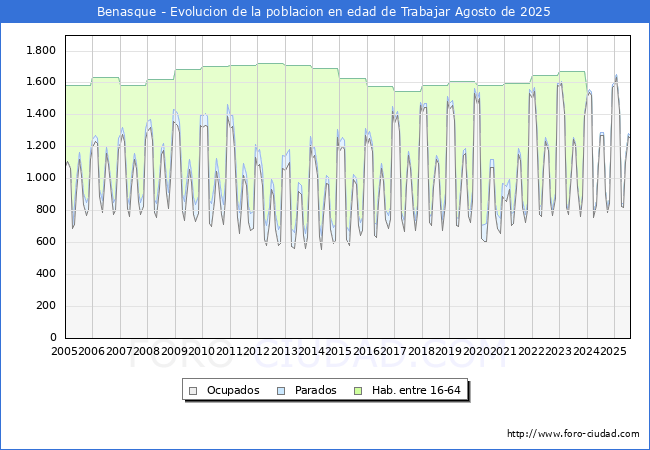
Task: Click the chart title Benasque Evolucion
Action: click(x=324, y=12)
